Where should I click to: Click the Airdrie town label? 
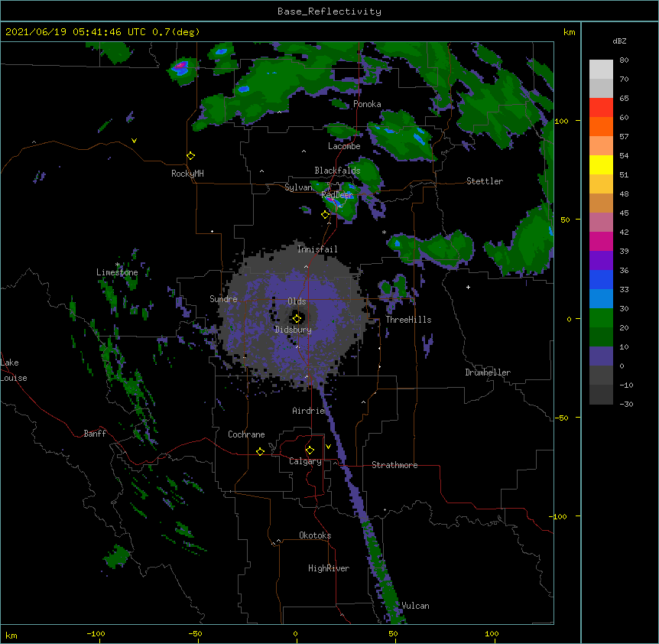click(x=309, y=411)
